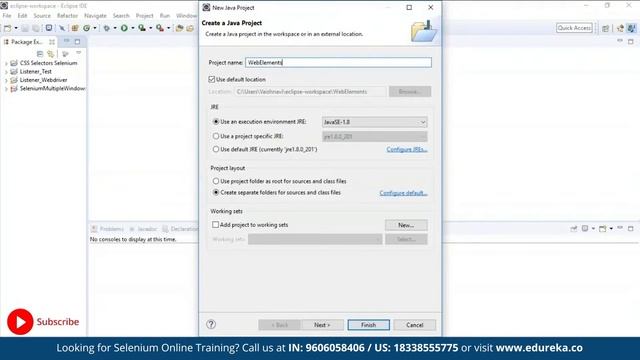Click the Display Selected Console icon

585,229
